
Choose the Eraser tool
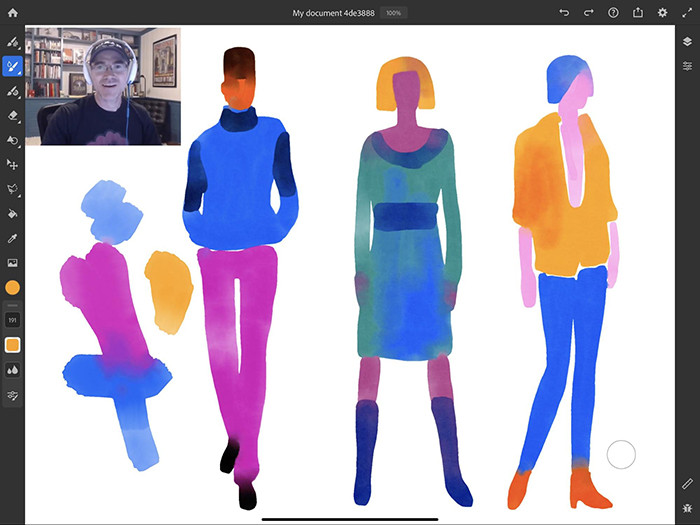pyautogui.click(x=13, y=115)
